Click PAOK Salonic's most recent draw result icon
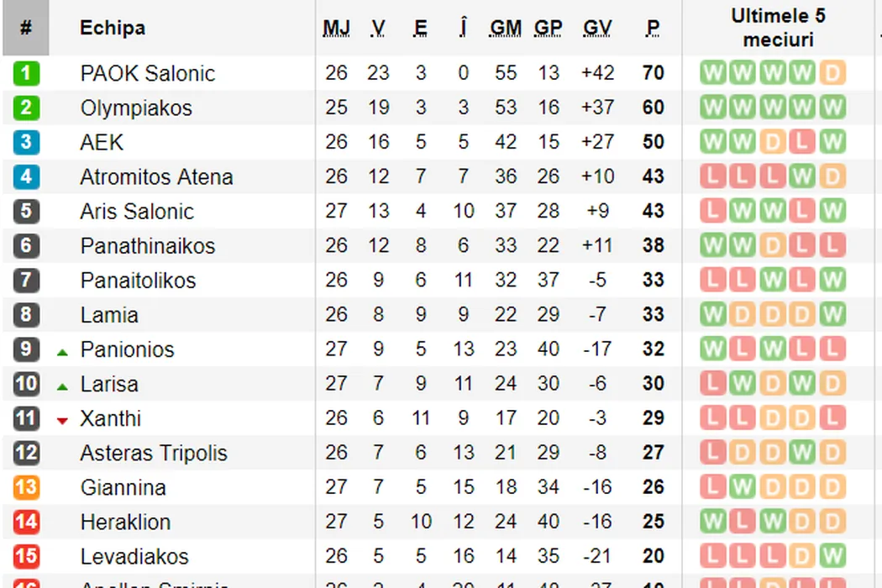The width and height of the screenshot is (882, 588). click(x=832, y=73)
